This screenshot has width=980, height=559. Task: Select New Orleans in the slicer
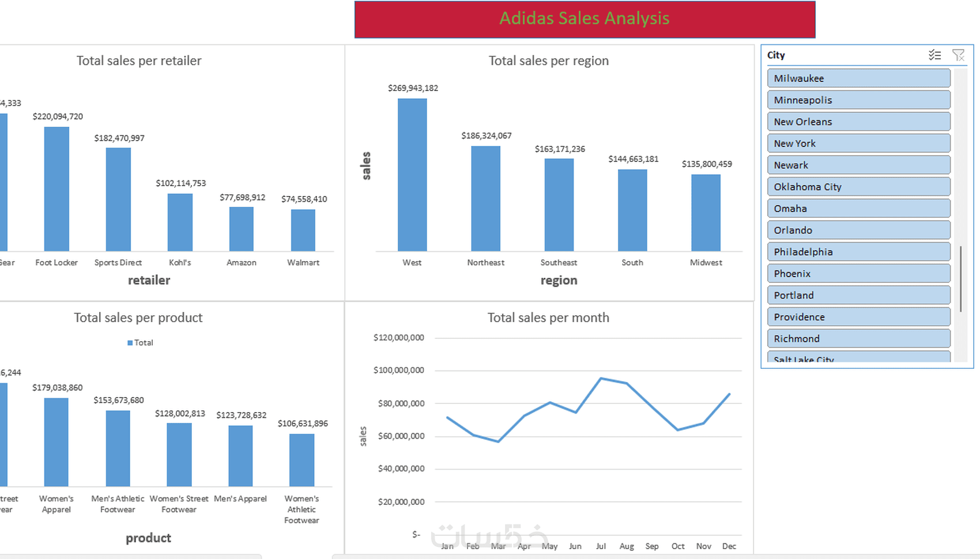858,121
